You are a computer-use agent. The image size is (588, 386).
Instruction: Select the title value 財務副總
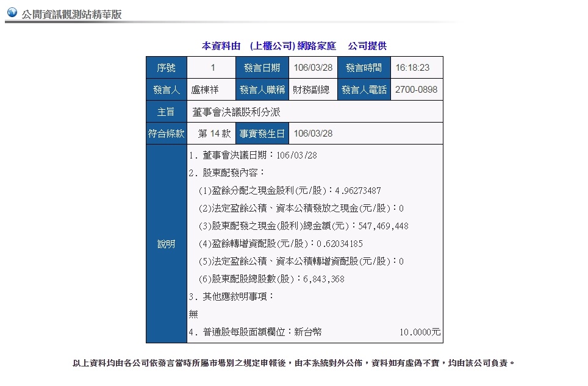point(311,90)
